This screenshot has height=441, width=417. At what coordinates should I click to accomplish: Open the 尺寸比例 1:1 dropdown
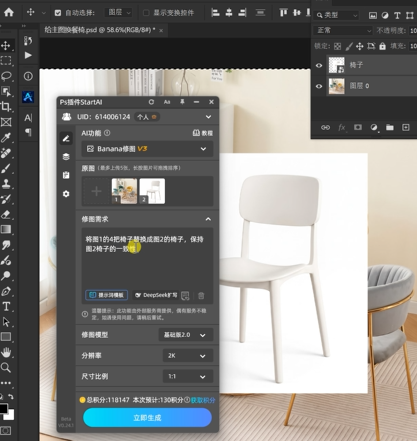[188, 376]
